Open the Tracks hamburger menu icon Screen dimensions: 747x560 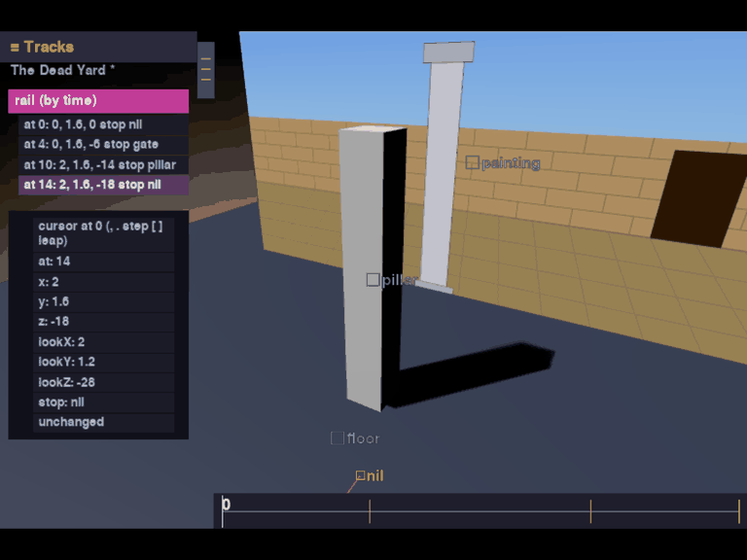click(15, 47)
